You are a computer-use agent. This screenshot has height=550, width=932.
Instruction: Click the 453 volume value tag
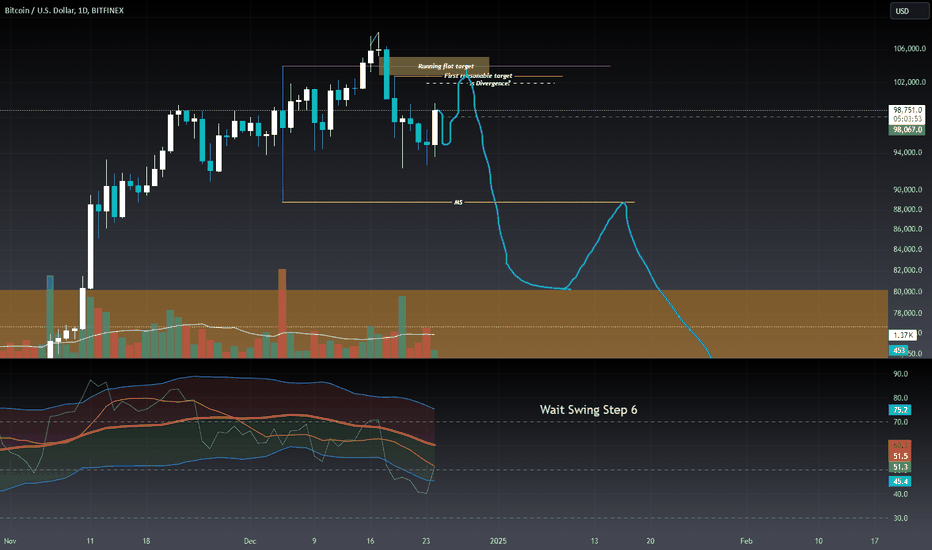898,351
